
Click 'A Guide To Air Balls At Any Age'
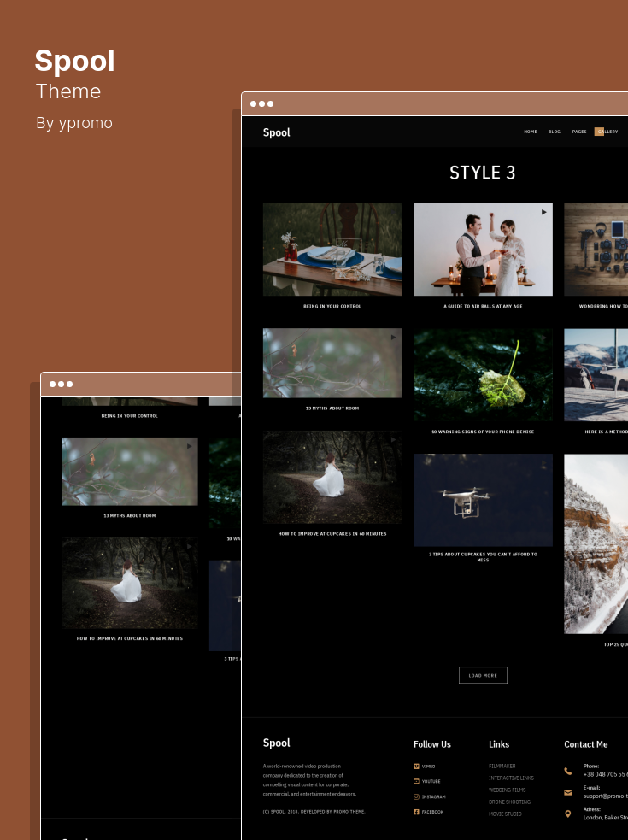pos(483,307)
